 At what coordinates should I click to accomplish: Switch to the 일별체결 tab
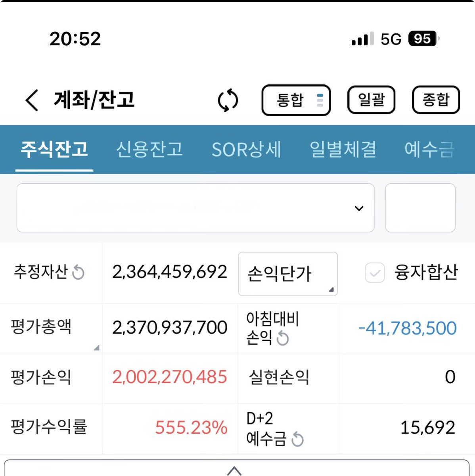point(343,150)
